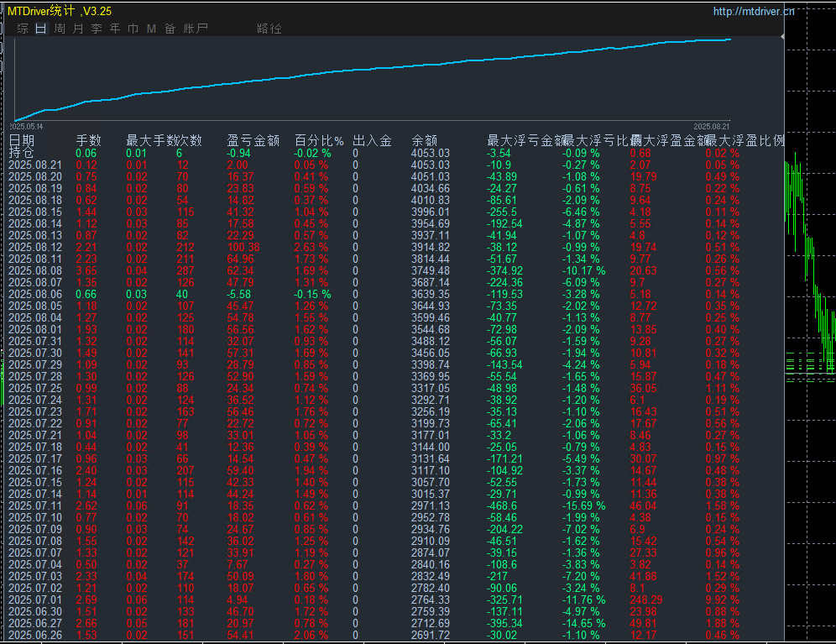Click the floating loss ratio -14.65 %
Screen dimensions: 836x644
pyautogui.click(x=584, y=623)
